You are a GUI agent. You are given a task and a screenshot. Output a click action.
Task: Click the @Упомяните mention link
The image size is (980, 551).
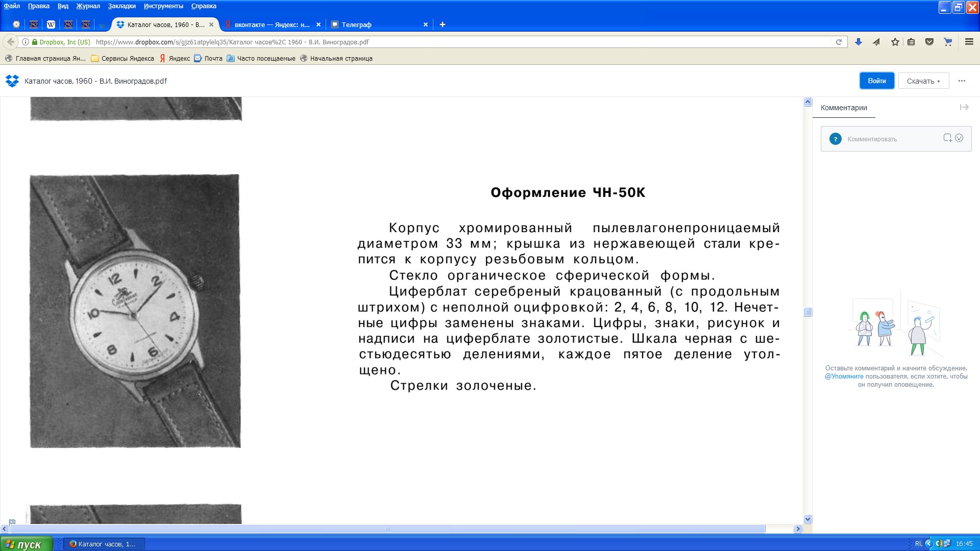(844, 377)
